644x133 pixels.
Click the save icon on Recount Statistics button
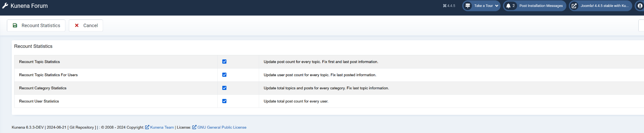tap(15, 25)
